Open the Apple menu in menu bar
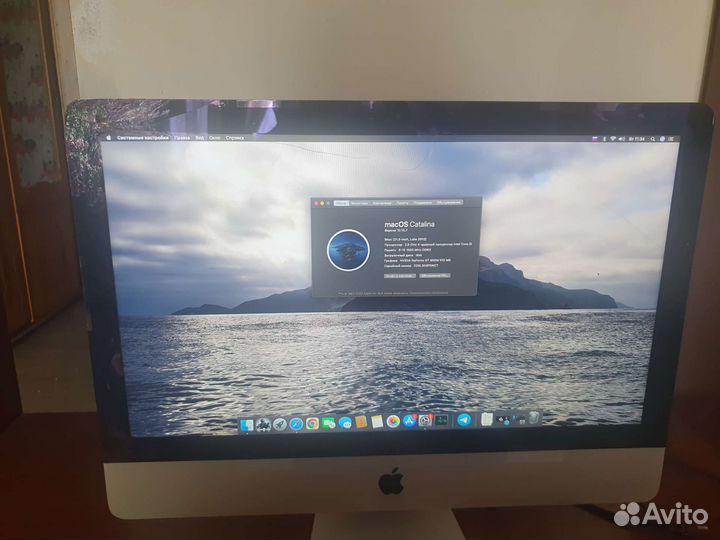720x540 pixels. coord(109,137)
